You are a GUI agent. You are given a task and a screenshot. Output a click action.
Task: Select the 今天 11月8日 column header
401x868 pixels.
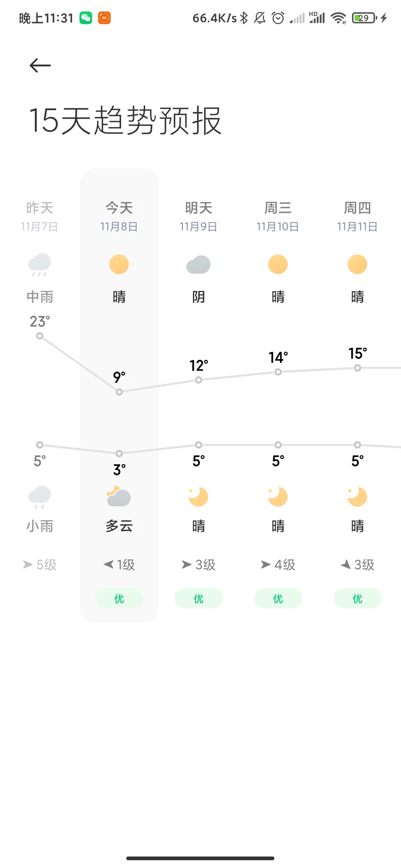coord(119,216)
